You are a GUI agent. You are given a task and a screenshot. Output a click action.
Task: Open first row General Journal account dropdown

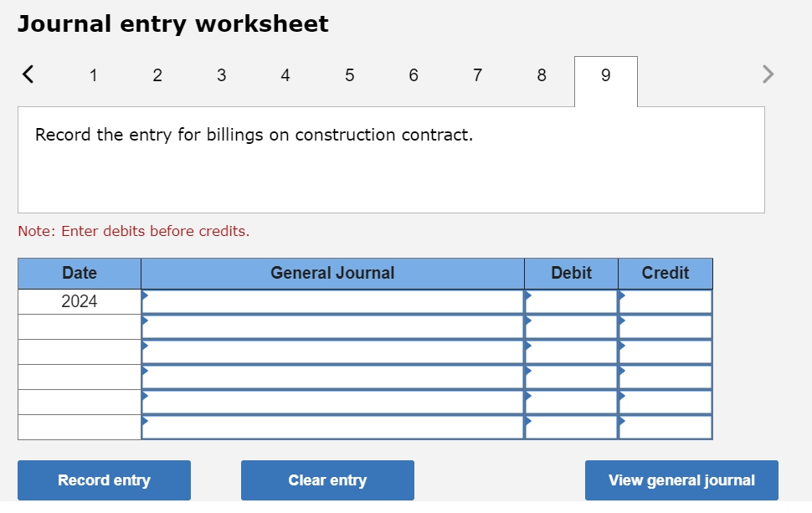click(x=332, y=302)
